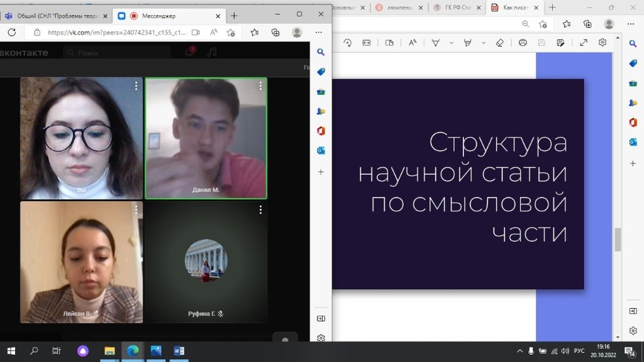Select the PDF eraser tool
The image size is (644, 362).
(499, 43)
